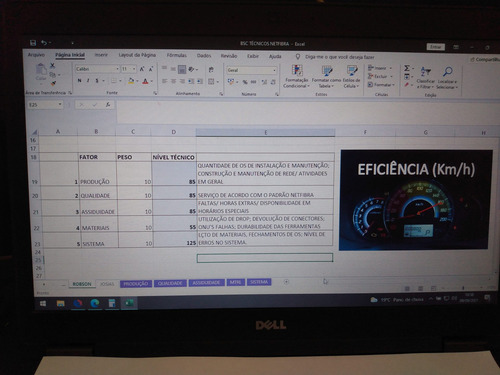The image size is (500, 375).
Task: Toggle wrap text
Action: 211,70
